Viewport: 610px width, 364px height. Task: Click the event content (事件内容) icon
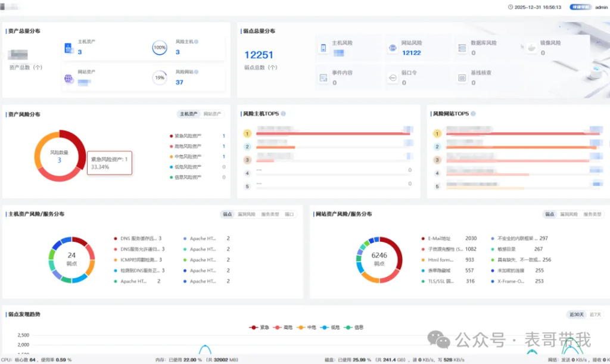(x=323, y=77)
